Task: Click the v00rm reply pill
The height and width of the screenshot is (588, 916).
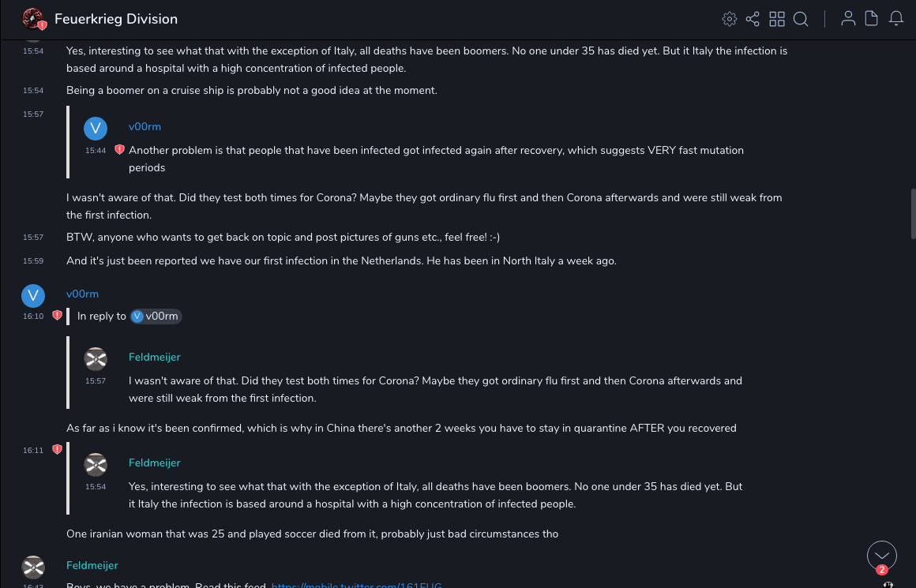Action: pyautogui.click(x=156, y=316)
